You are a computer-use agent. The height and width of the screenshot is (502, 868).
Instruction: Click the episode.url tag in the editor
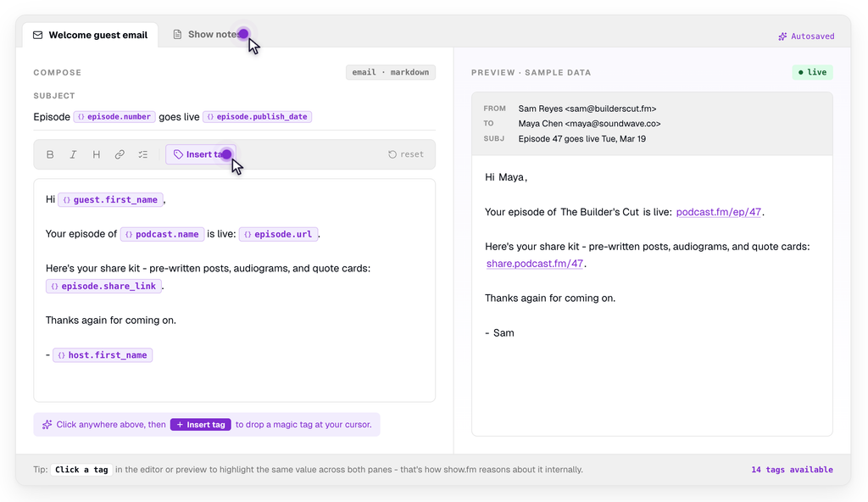(x=278, y=234)
